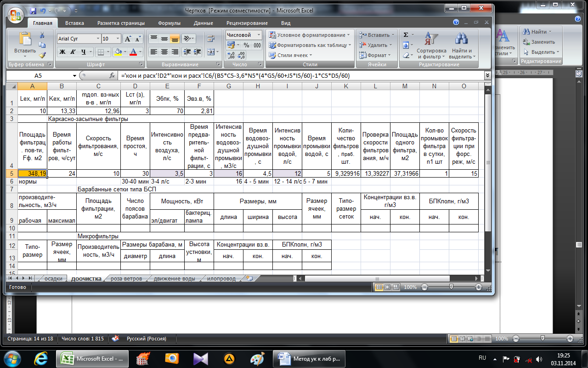Open Excel help question mark
The height and width of the screenshot is (368, 588).
point(456,22)
